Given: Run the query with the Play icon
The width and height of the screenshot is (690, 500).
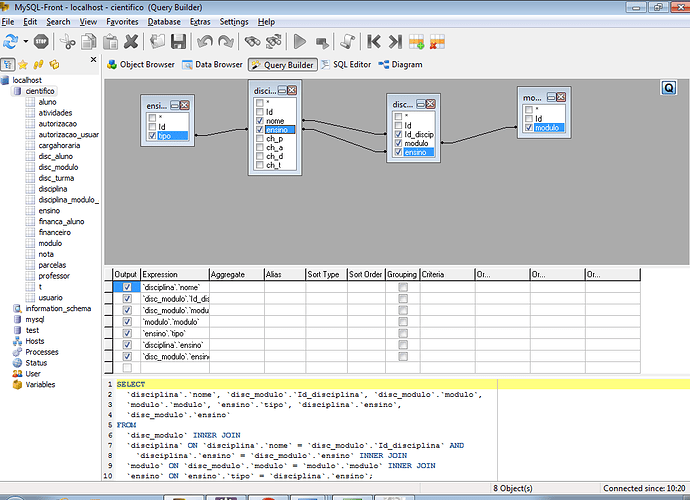Looking at the screenshot, I should click(300, 42).
